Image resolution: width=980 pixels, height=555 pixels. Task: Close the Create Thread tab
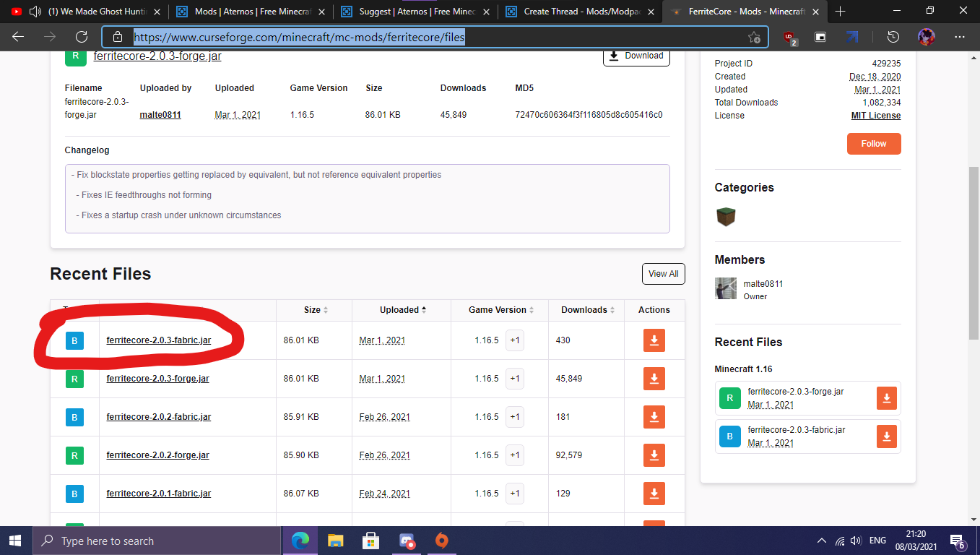(651, 12)
